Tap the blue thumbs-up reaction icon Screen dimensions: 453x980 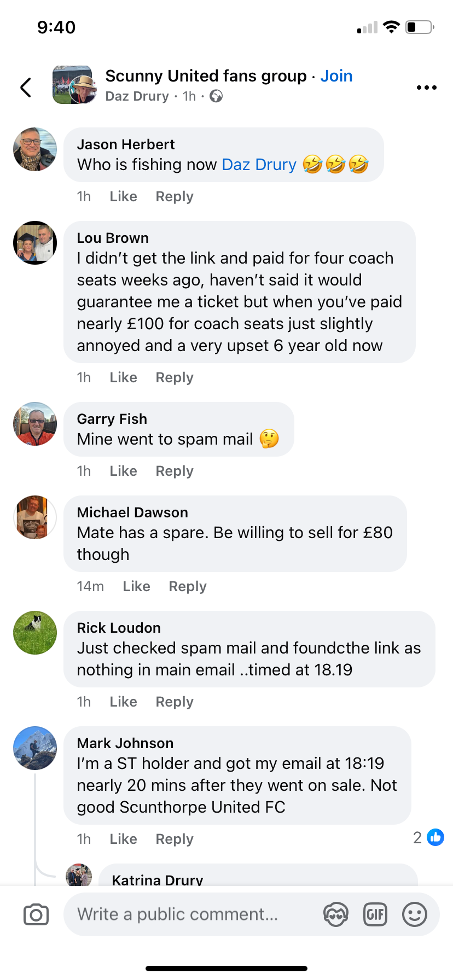click(435, 837)
